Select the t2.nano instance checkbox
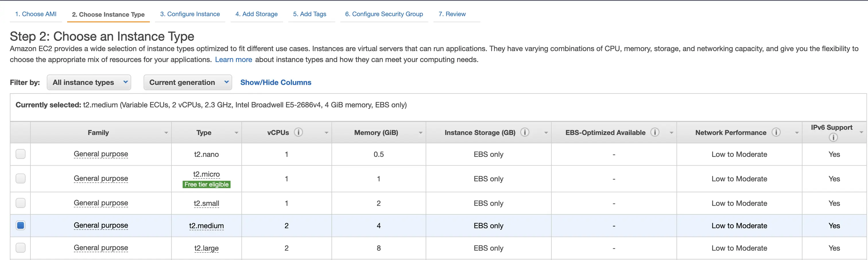868x260 pixels. tap(21, 154)
